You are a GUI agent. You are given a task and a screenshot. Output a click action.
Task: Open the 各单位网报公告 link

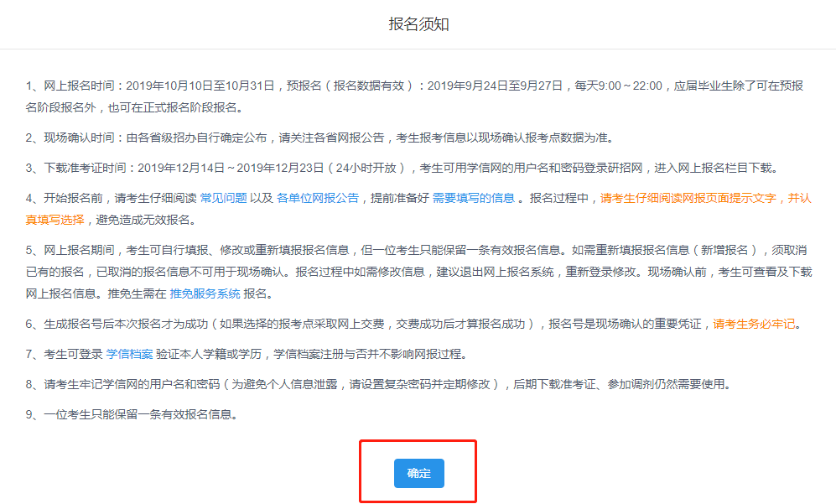[318, 199]
